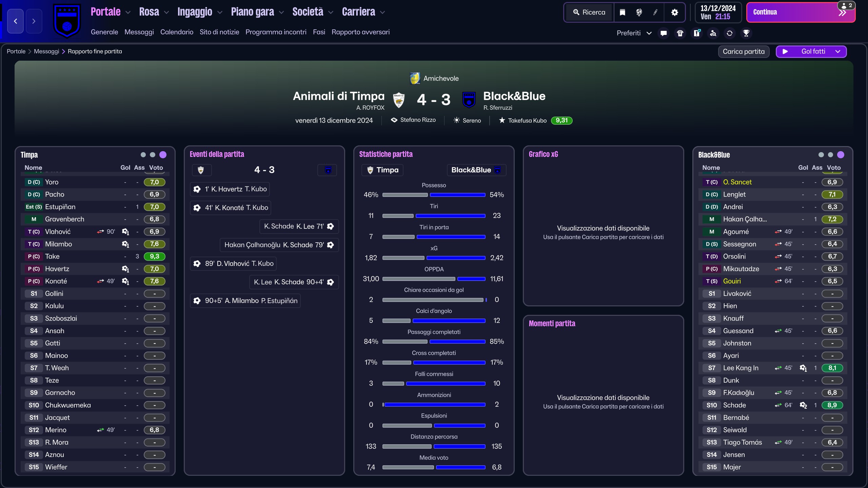Select the purple view dot in Timpa panel
Screen dimensions: 868x488
click(163, 155)
